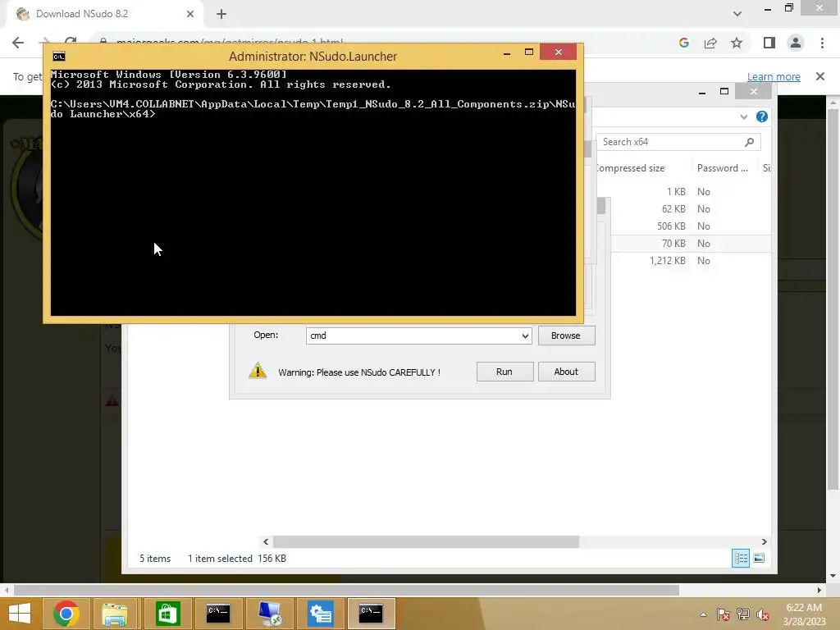Open the About dialog of NSudo
Image resolution: width=840 pixels, height=630 pixels.
coord(566,372)
